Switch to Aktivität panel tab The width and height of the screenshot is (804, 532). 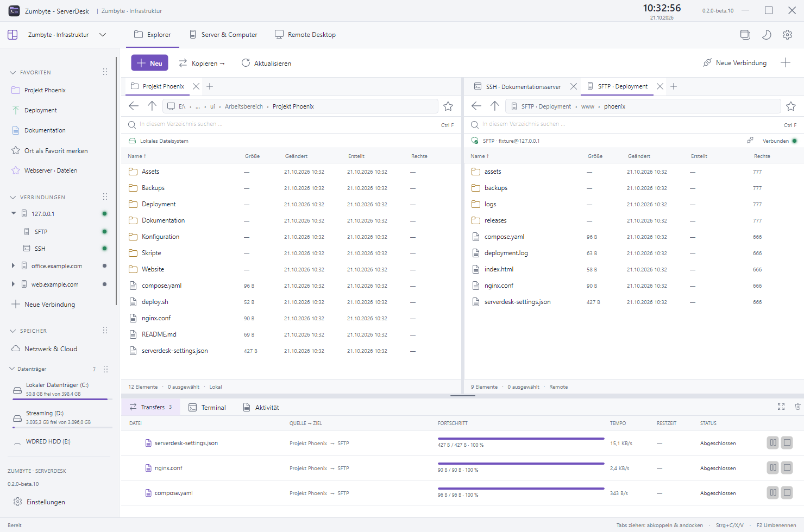(261, 407)
